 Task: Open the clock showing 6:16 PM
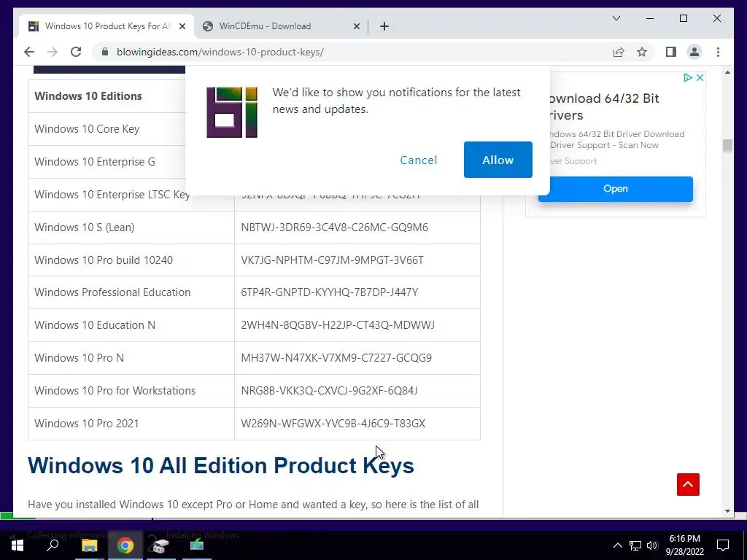pos(684,545)
